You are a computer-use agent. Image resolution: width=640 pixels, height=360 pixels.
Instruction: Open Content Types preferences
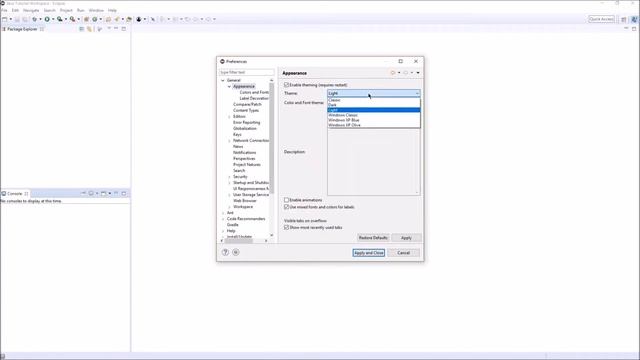tap(246, 110)
